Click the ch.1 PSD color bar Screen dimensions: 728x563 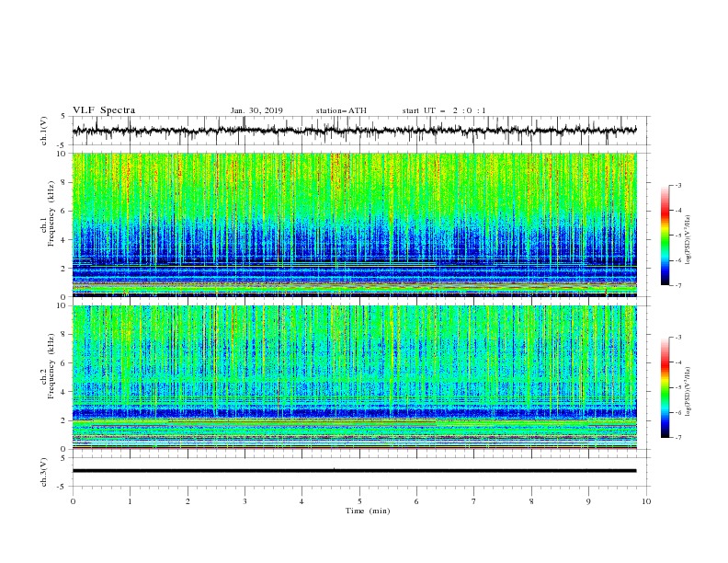[665, 236]
